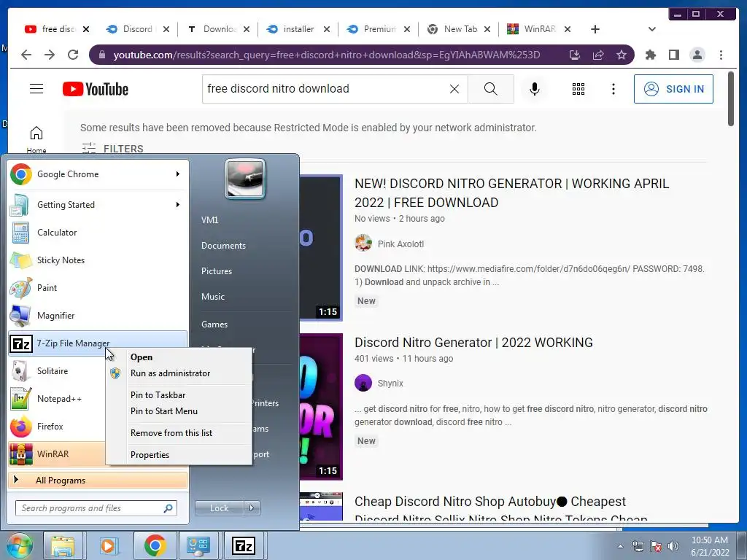Launch WinRAR from the Start menu
Viewport: 747px width, 560px height.
[56, 454]
